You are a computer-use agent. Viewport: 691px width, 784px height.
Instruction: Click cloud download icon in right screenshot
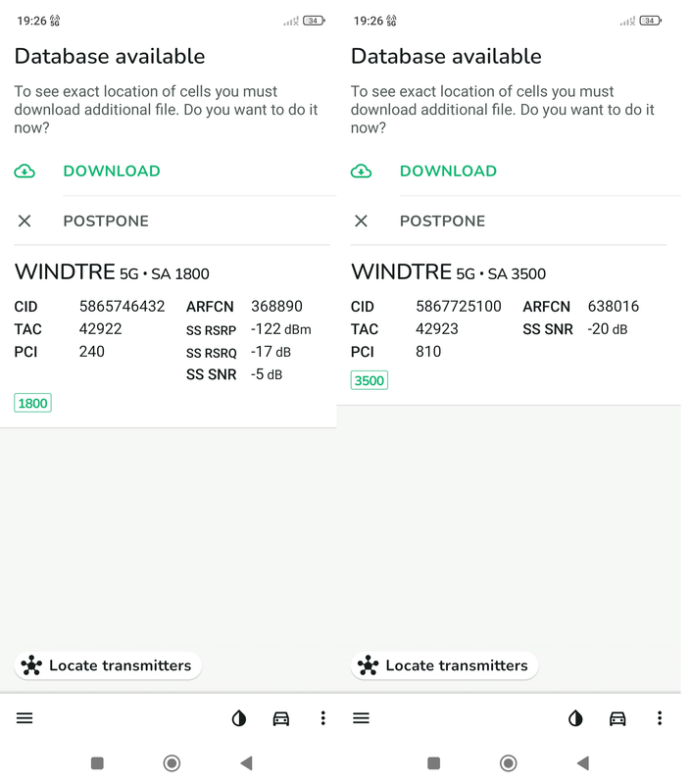tap(361, 171)
